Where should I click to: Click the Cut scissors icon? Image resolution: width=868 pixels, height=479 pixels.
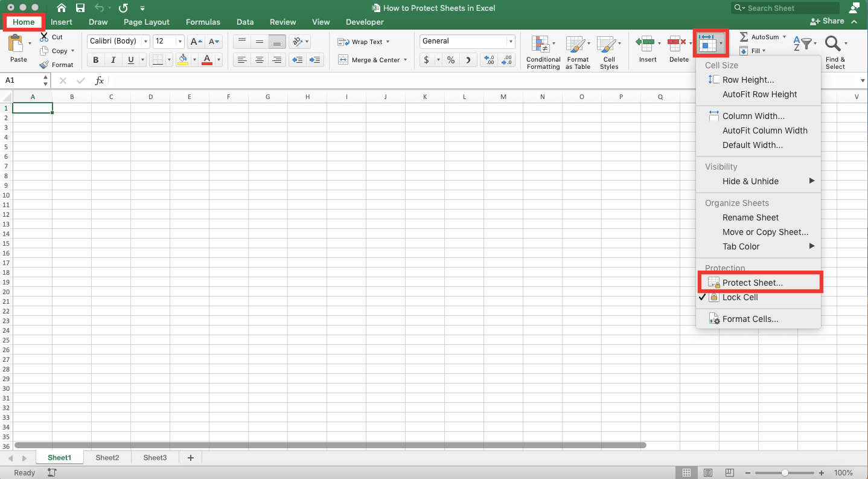point(43,37)
